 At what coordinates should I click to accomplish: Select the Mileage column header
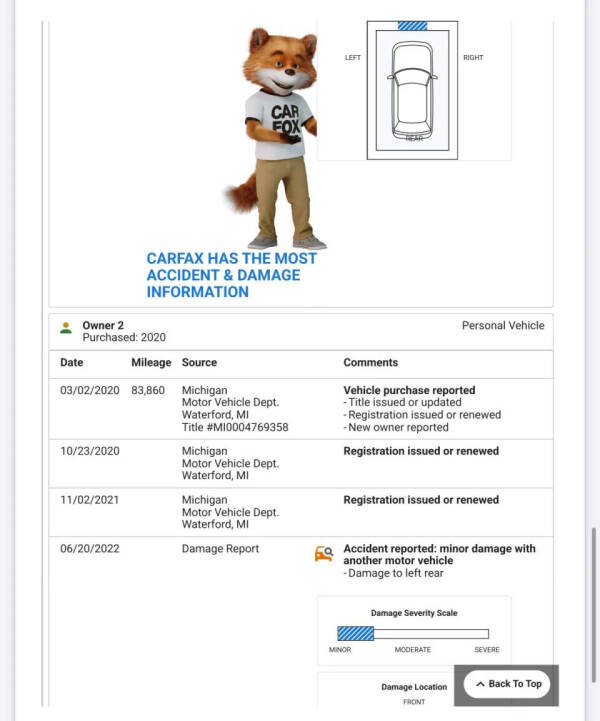coord(151,362)
